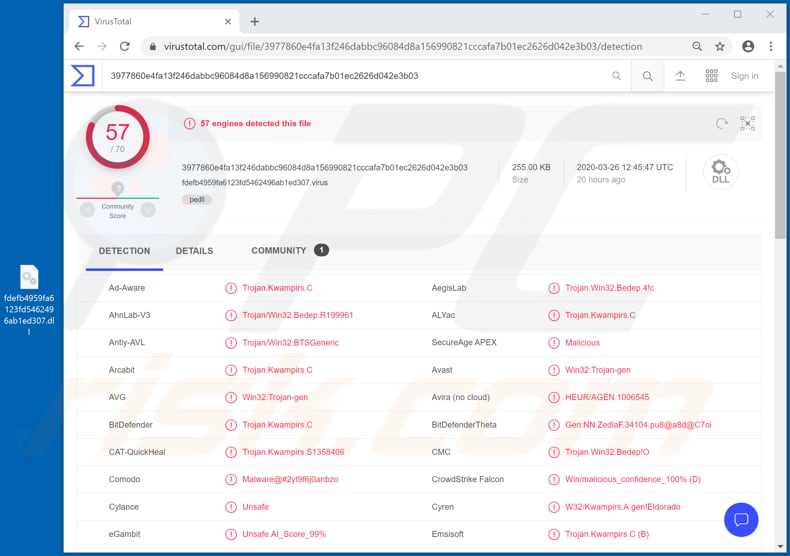790x556 pixels.
Task: Go back with the browser back arrow
Action: 79,46
